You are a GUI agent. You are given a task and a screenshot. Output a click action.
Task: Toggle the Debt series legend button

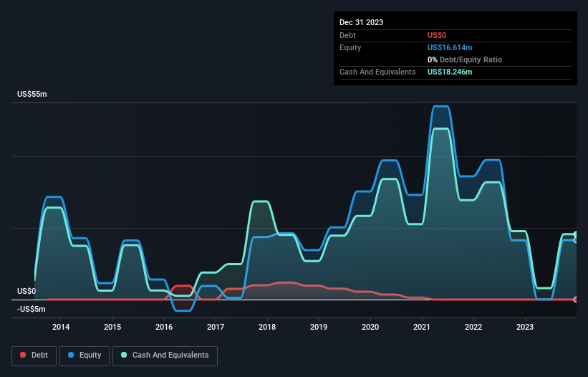[x=34, y=355]
